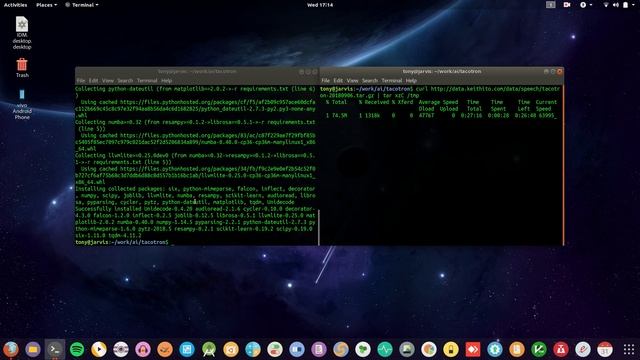Viewport: 640px width, 360px height.
Task: Open Help menu in right terminal
Action: pos(411,81)
